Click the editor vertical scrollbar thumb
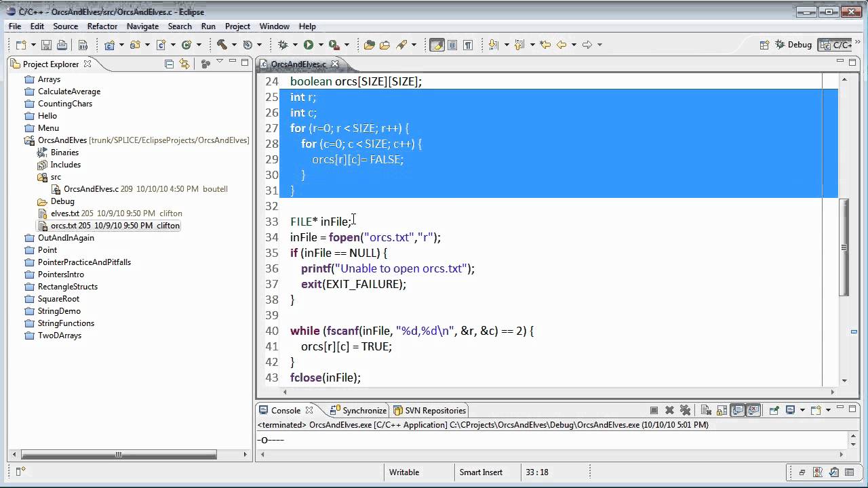This screenshot has height=488, width=868. click(844, 247)
